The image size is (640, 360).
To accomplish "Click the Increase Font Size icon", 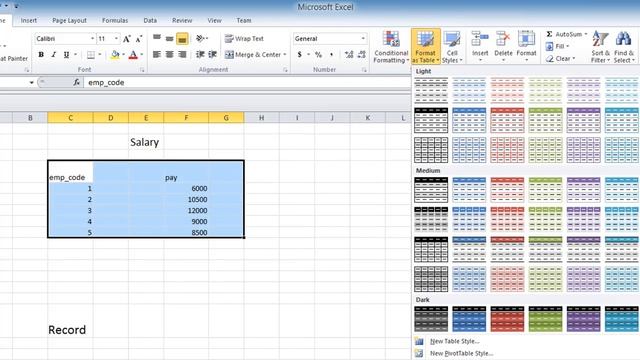I will click(127, 39).
